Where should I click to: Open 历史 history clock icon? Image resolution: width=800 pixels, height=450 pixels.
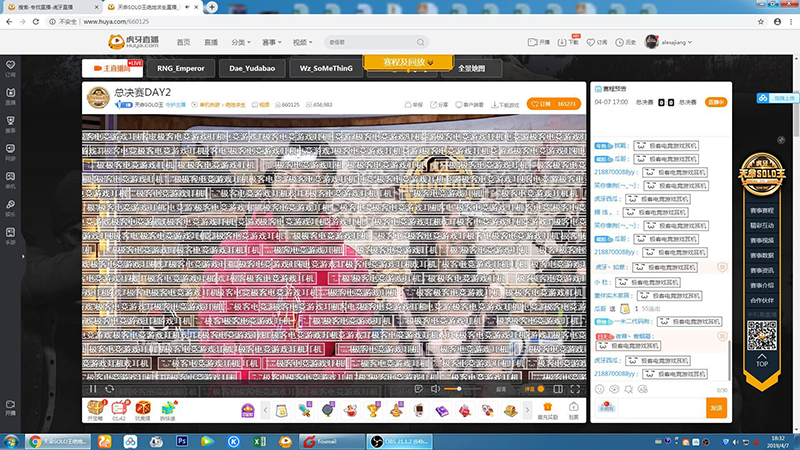click(626, 42)
